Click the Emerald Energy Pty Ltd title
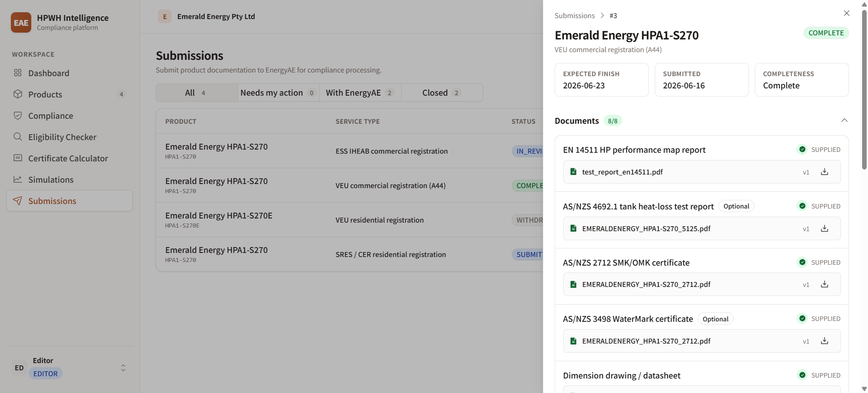Viewport: 868px width, 393px height. pos(216,17)
